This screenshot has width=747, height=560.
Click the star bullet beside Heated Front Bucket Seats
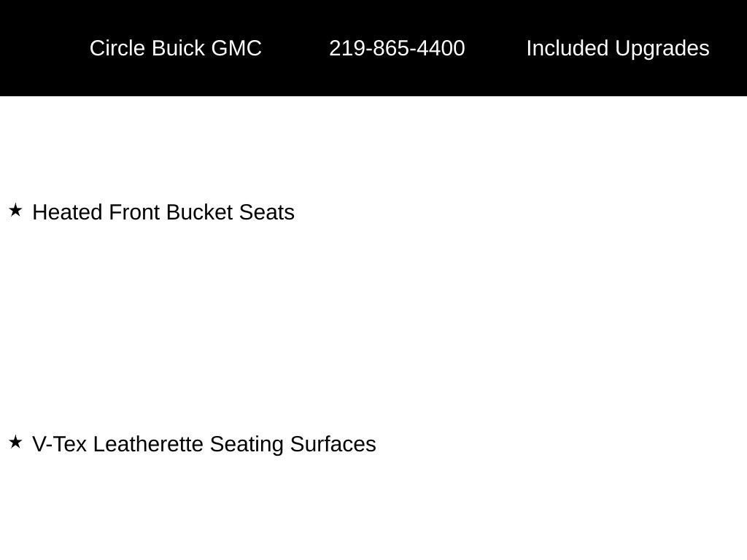point(15,211)
